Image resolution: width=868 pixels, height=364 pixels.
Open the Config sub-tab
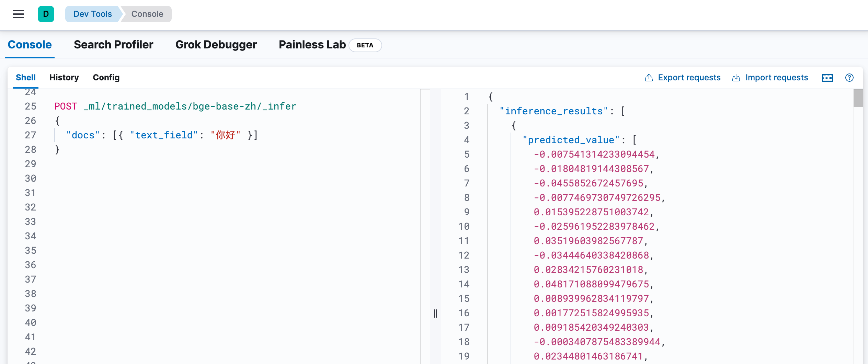pyautogui.click(x=106, y=78)
